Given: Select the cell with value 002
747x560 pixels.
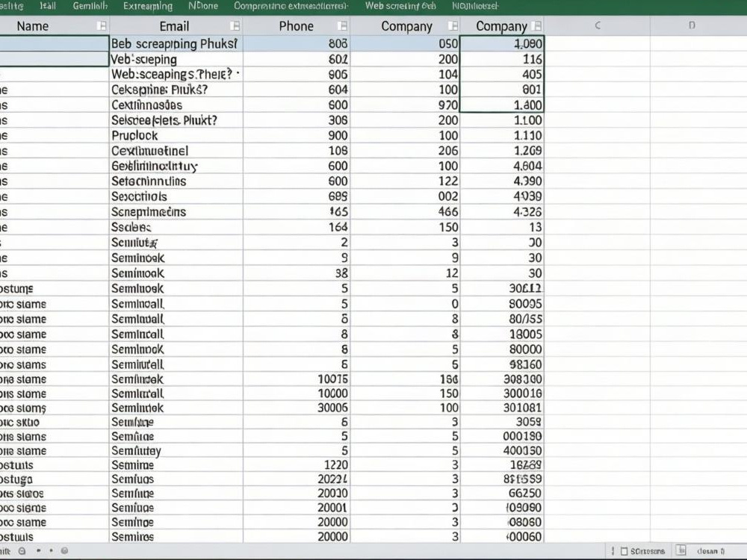Looking at the screenshot, I should [x=405, y=196].
